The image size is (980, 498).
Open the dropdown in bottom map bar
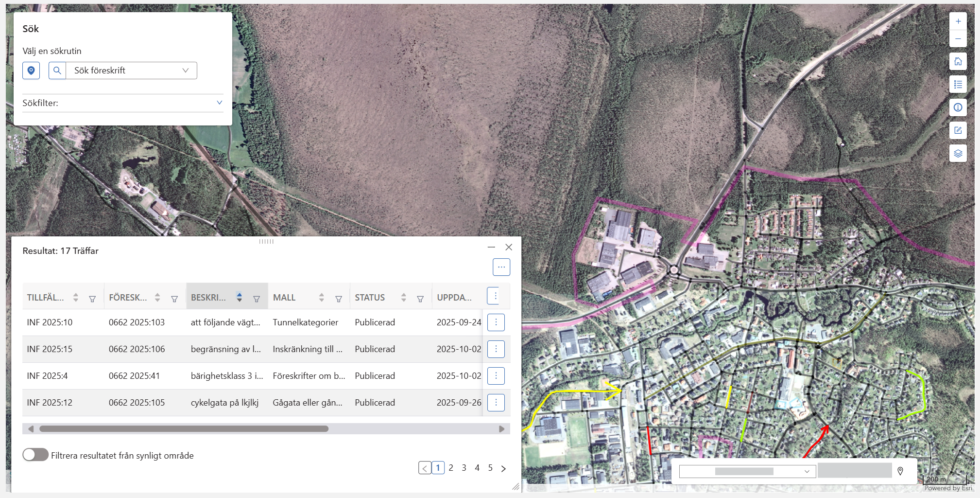pyautogui.click(x=747, y=471)
